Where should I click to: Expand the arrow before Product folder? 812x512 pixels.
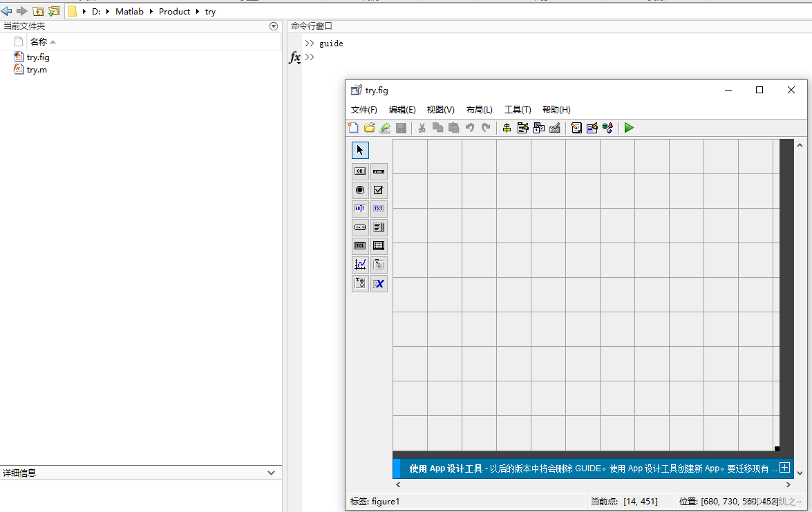coord(151,11)
